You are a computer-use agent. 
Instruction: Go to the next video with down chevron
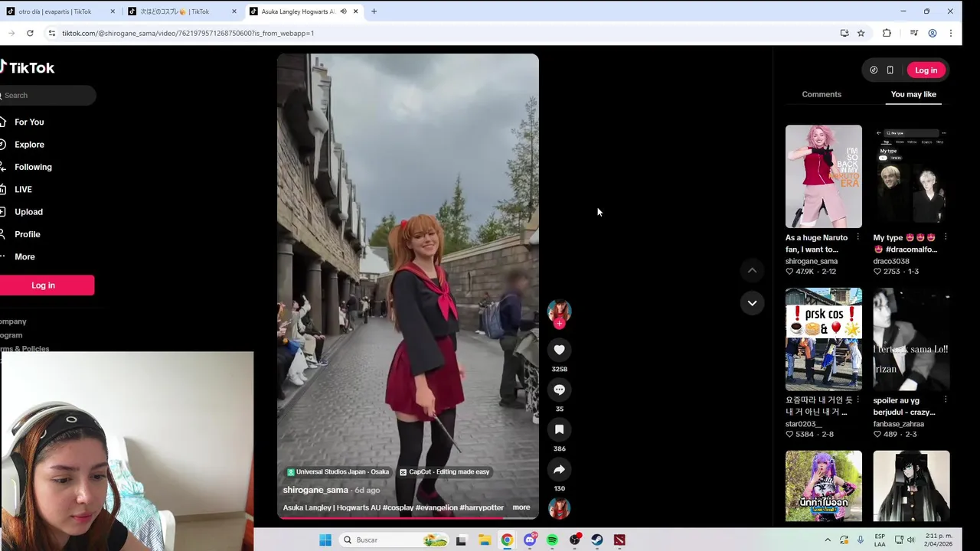752,303
